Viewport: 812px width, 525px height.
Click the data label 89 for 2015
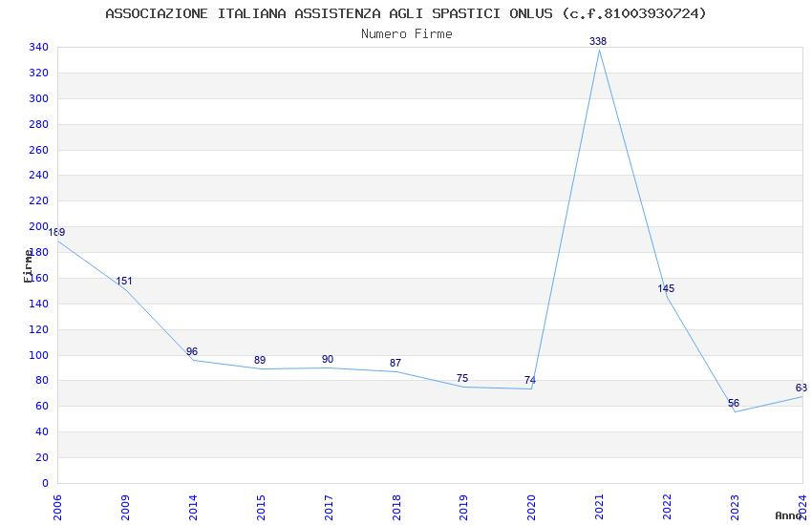(260, 360)
